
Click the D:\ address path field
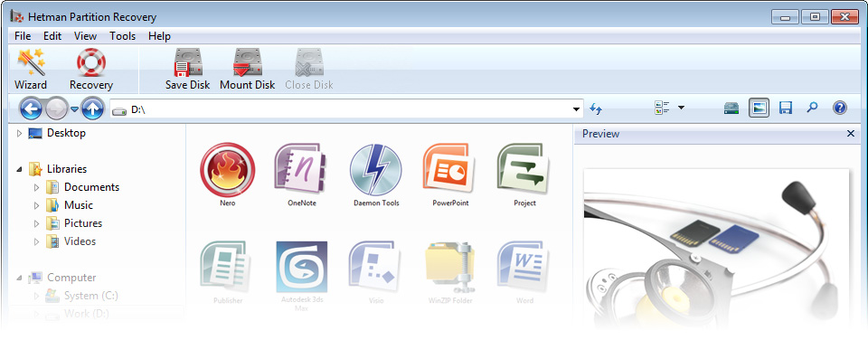[x=346, y=109]
